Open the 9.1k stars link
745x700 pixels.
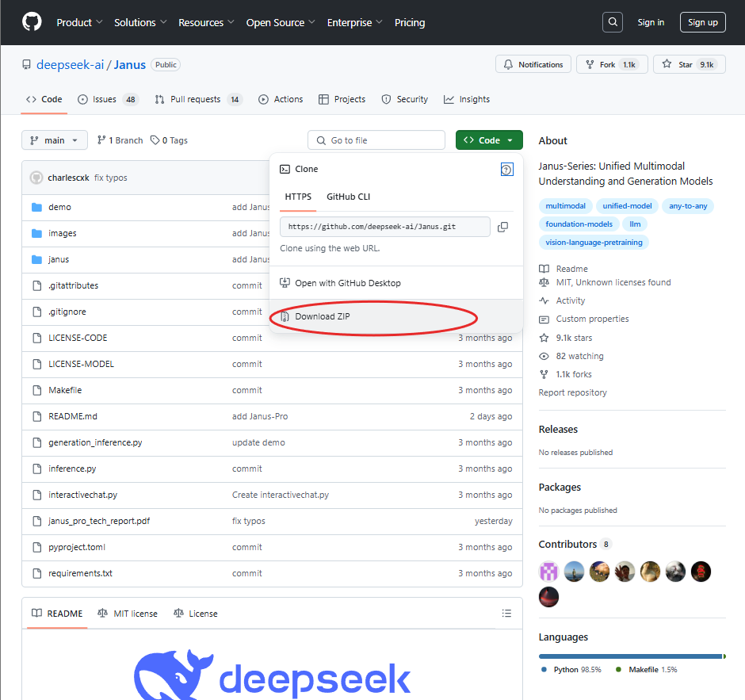tap(566, 338)
